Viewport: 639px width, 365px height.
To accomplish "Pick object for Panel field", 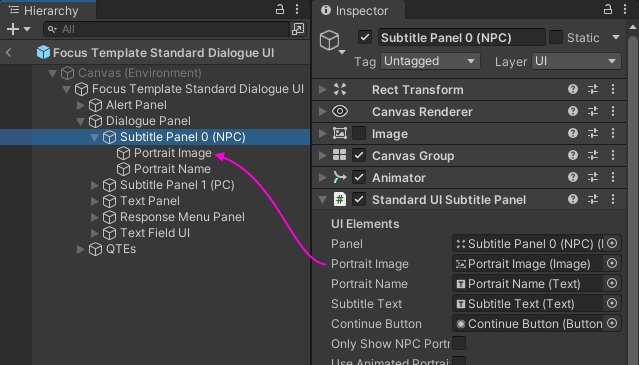I will (612, 243).
